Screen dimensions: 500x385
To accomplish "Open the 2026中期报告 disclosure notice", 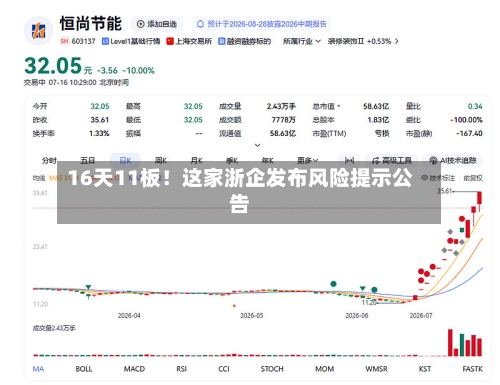I will click(261, 24).
